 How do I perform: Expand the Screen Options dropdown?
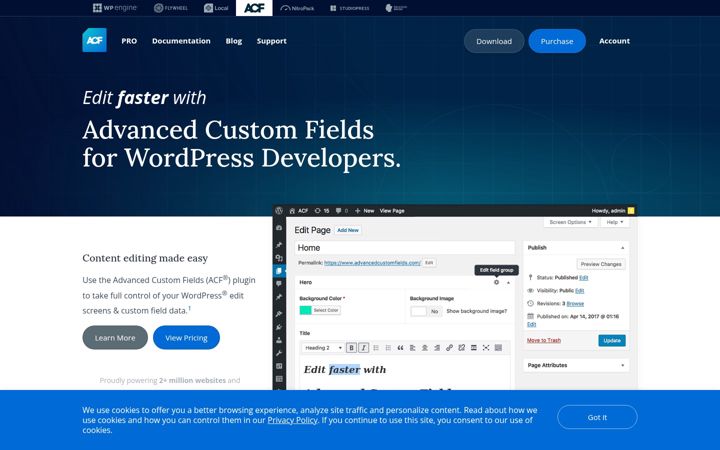point(571,222)
